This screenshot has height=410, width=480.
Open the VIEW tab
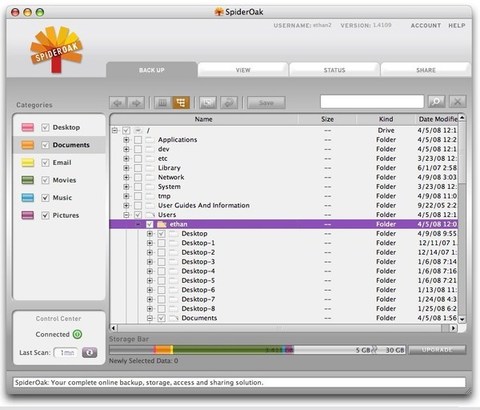tap(243, 70)
